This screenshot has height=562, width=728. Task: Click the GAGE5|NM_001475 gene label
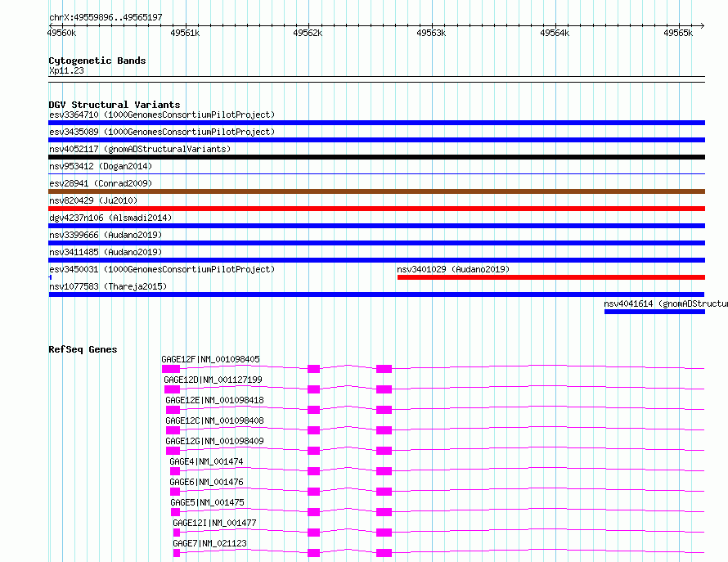pyautogui.click(x=207, y=502)
